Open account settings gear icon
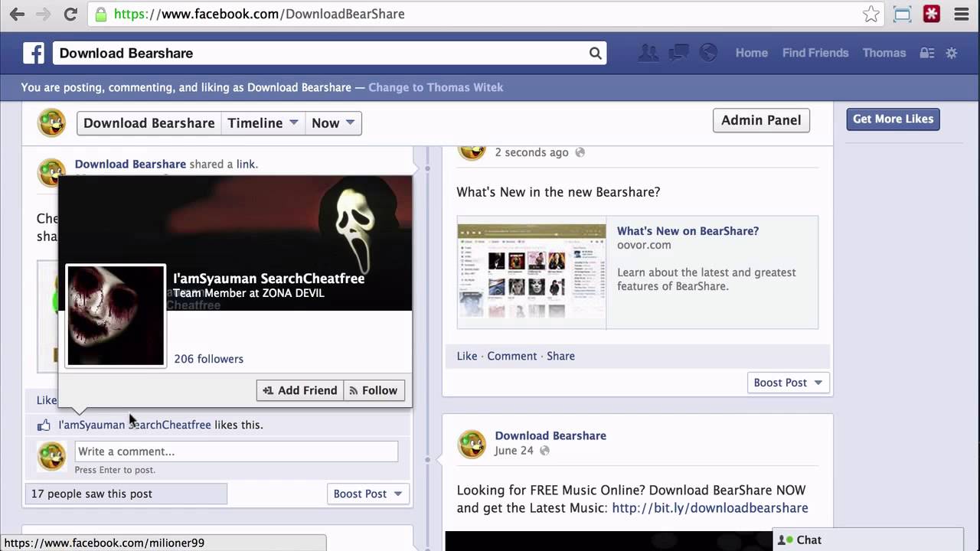 (x=952, y=53)
